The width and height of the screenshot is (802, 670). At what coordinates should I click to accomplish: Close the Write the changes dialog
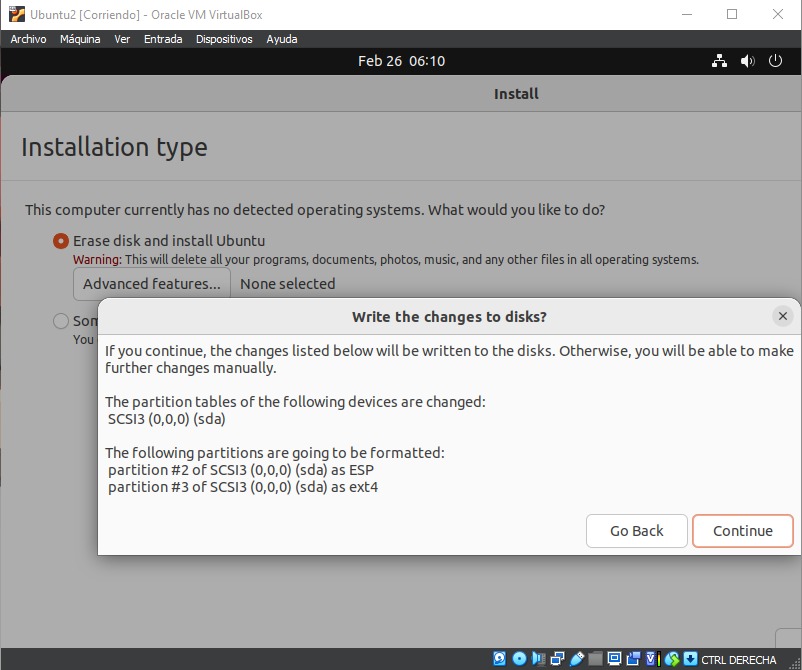[783, 316]
